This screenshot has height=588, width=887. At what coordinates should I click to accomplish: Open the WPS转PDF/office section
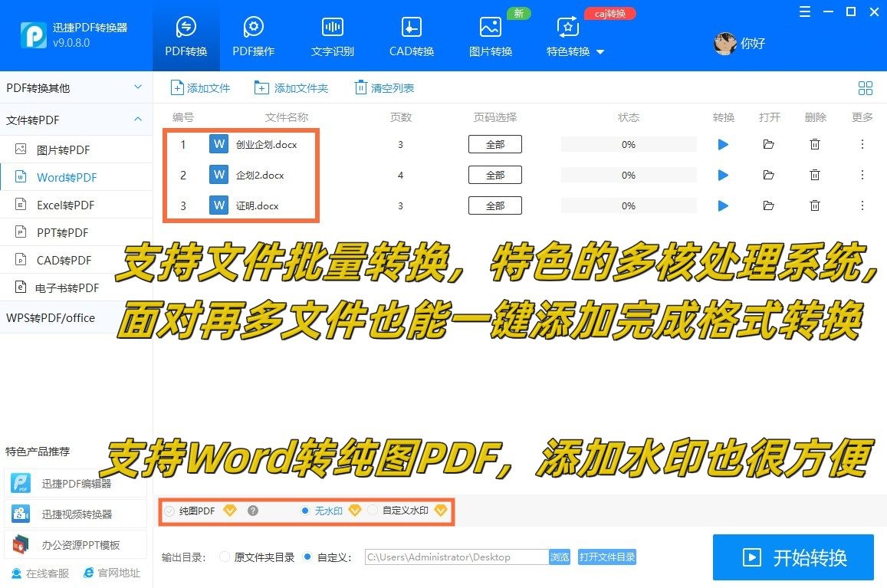click(x=76, y=317)
